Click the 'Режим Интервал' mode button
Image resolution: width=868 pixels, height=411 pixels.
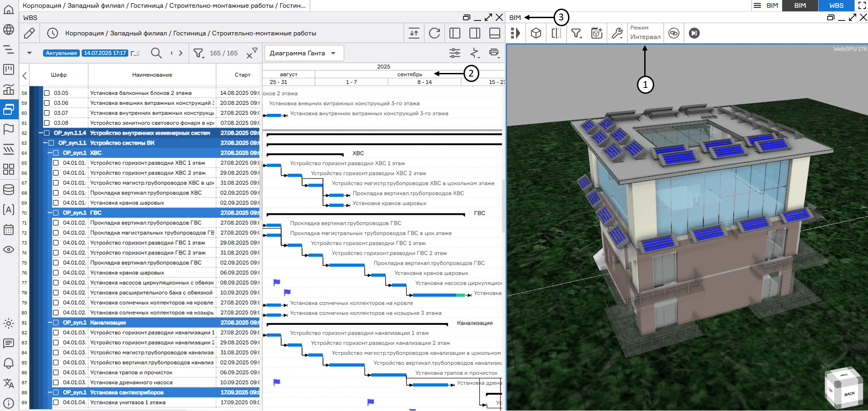[645, 33]
